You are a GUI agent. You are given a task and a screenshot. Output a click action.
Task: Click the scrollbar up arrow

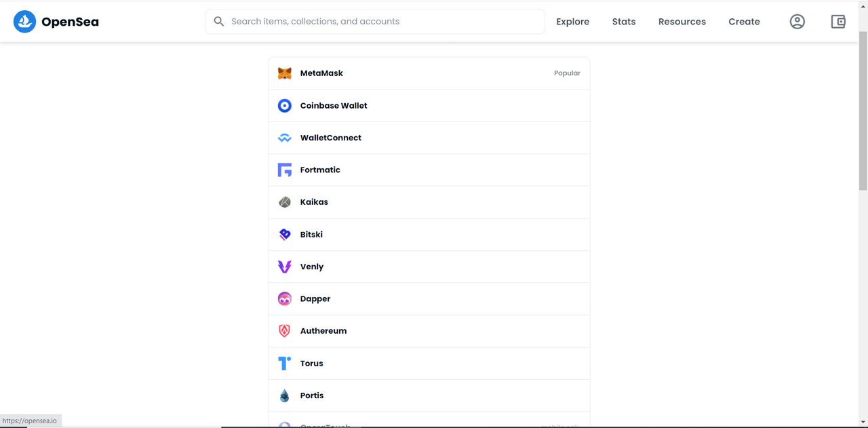coord(863,5)
